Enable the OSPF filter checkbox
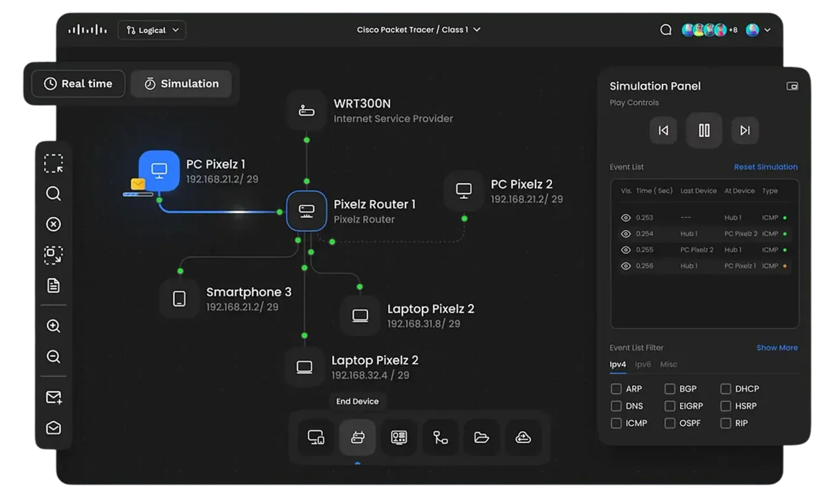This screenshot has width=832, height=504. (x=669, y=423)
